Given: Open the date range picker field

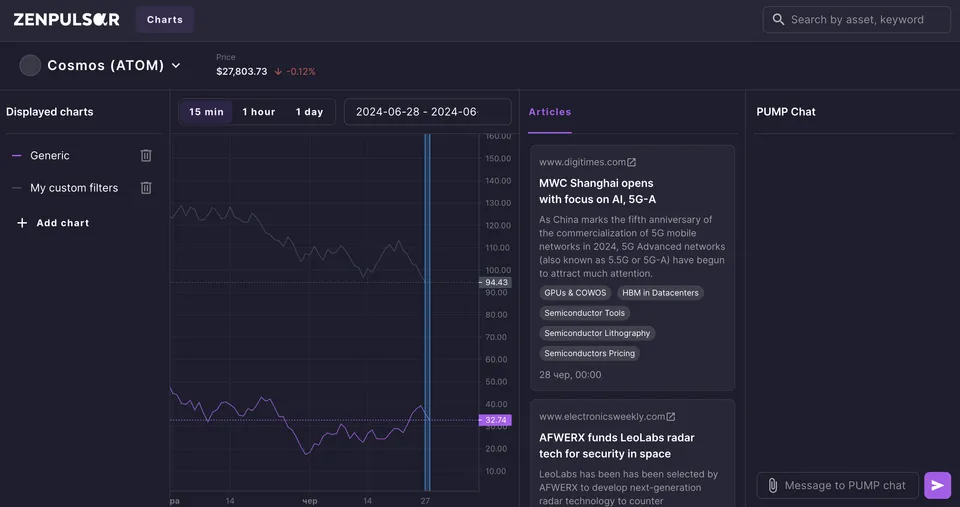Looking at the screenshot, I should pos(427,112).
